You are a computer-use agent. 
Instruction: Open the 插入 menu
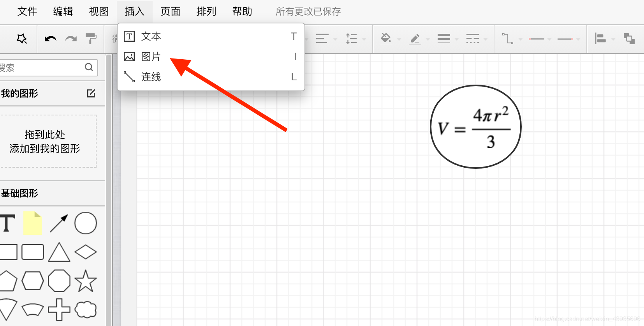point(135,12)
